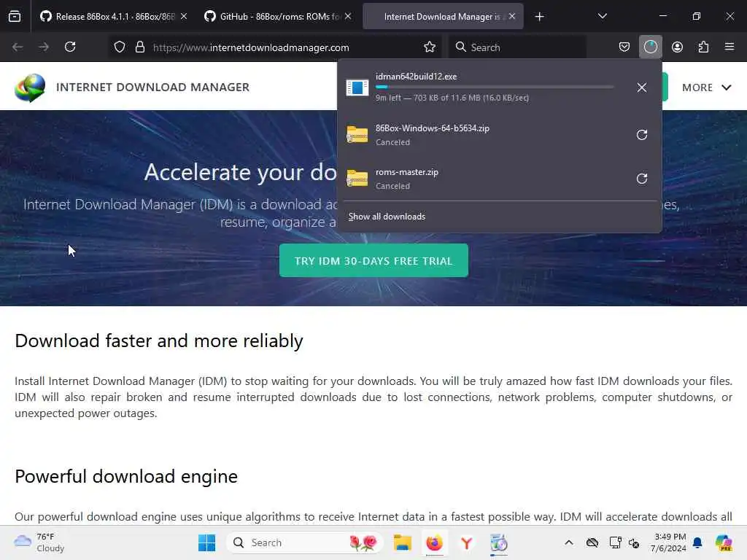Image resolution: width=747 pixels, height=560 pixels.
Task: Close the Internet Download Manager tab
Action: [512, 17]
